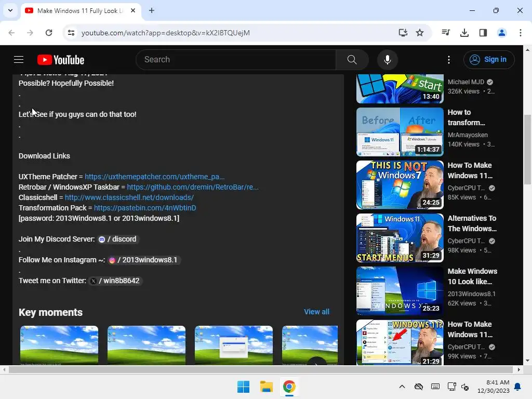
Task: Open notification bell in taskbar
Action: (518, 387)
